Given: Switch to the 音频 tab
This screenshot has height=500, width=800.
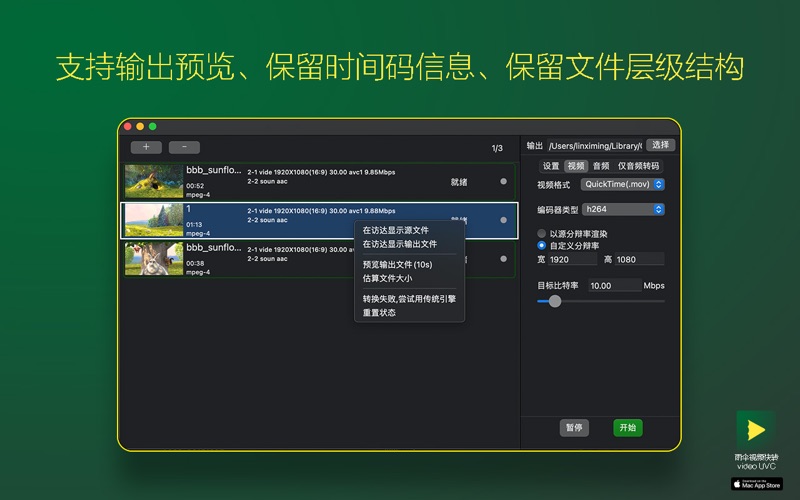Looking at the screenshot, I should click(x=601, y=166).
